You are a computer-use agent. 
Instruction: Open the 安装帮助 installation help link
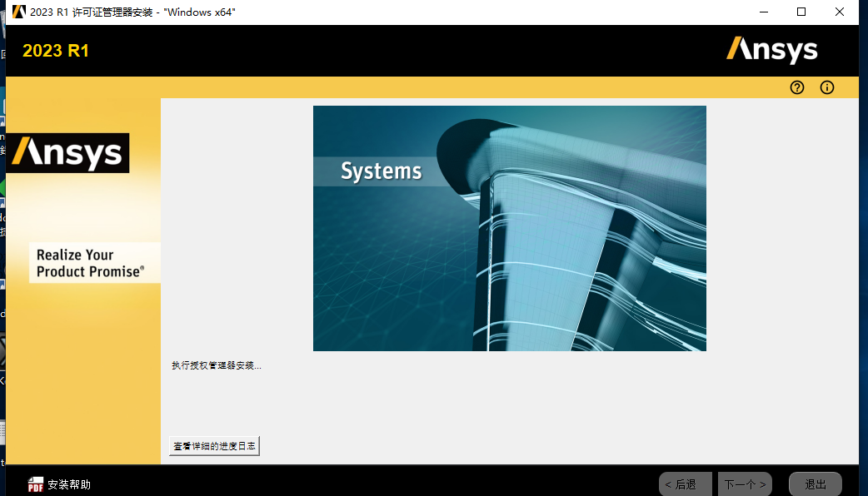point(69,484)
